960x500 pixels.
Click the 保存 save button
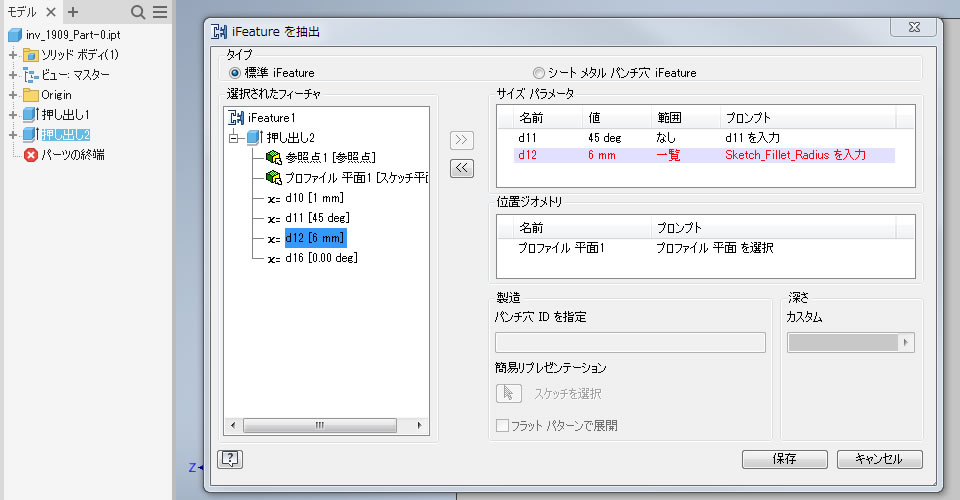point(785,459)
